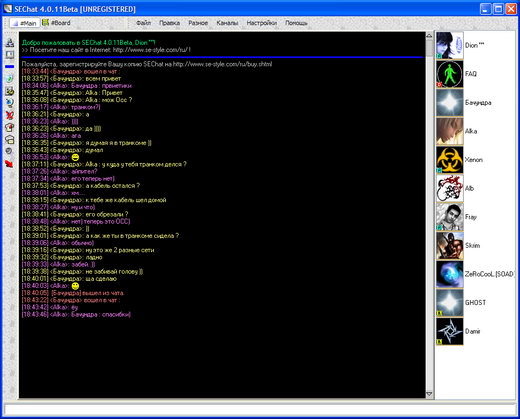Click the green welcome message line
This screenshot has height=419, width=520.
coord(89,43)
